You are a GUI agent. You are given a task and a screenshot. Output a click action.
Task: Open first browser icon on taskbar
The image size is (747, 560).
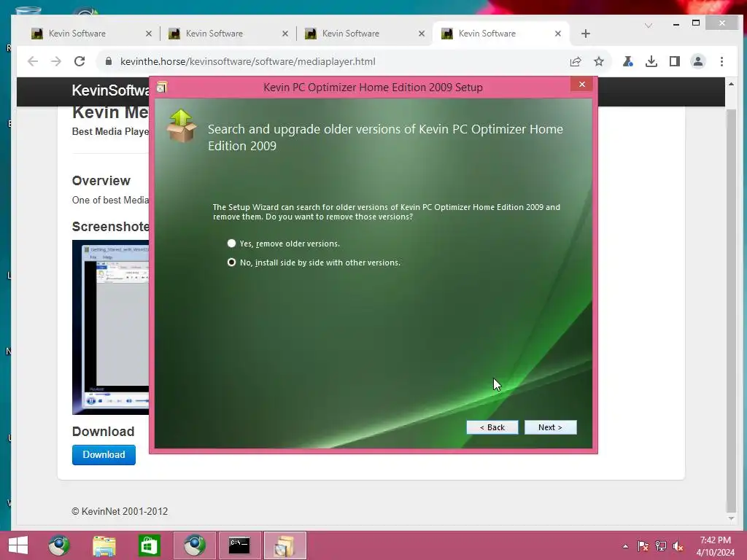pos(59,545)
